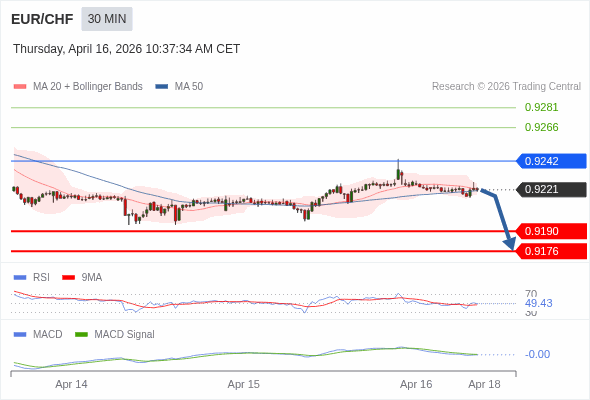590x400 pixels.
Task: Click the MACD Signal legend label
Action: pyautogui.click(x=125, y=335)
